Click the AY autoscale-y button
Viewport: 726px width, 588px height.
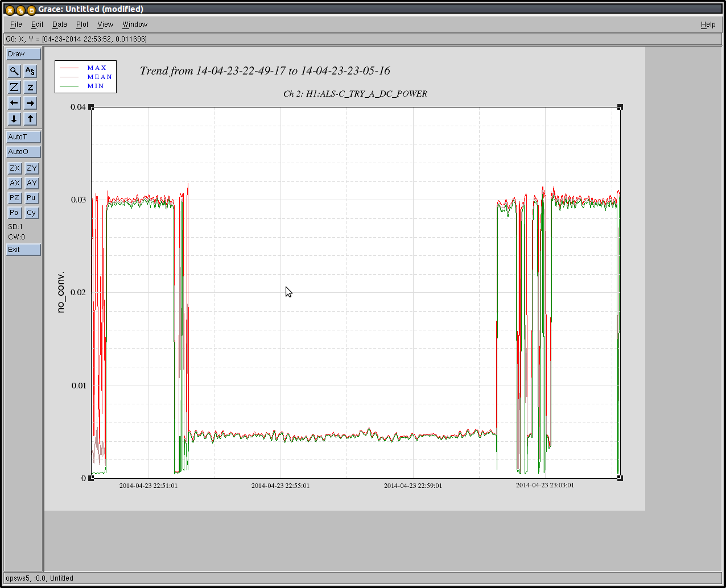(x=31, y=183)
